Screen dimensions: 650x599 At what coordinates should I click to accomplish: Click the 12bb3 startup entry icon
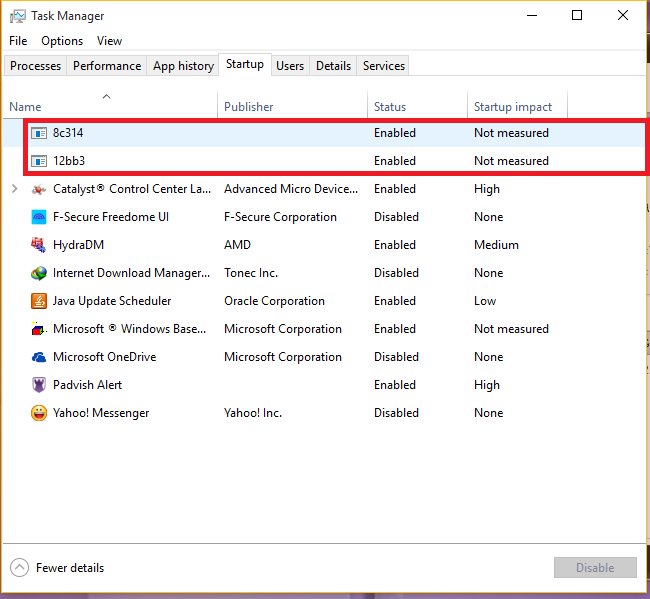pos(39,161)
